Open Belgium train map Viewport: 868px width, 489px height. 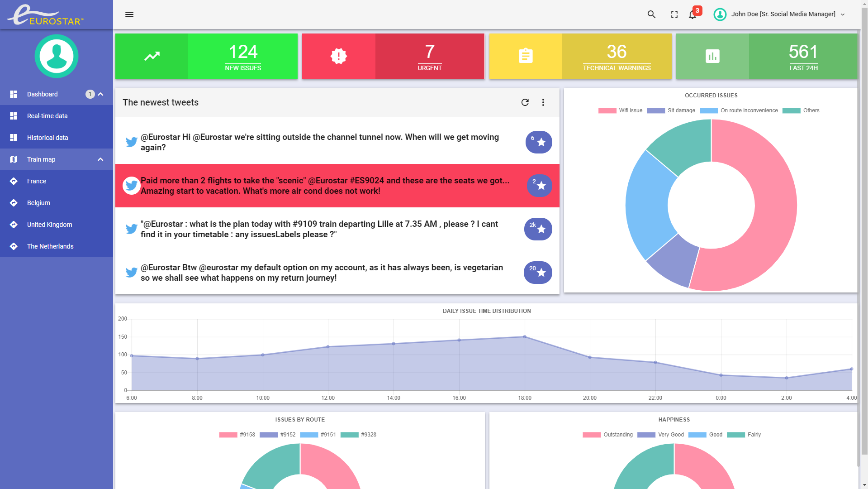coord(57,203)
